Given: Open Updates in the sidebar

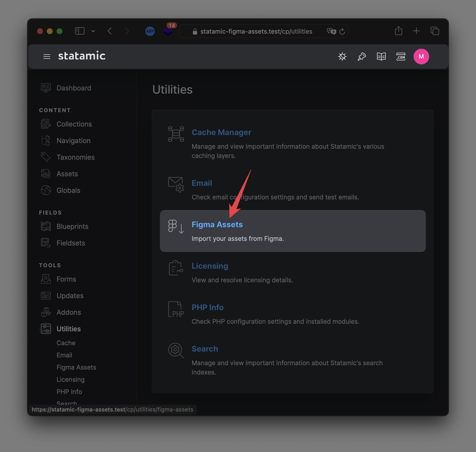Looking at the screenshot, I should pos(70,296).
